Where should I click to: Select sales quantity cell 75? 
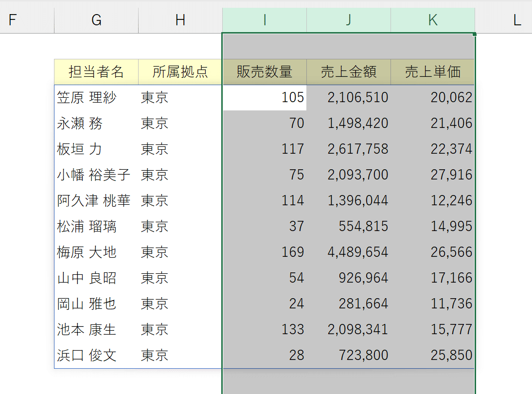click(265, 175)
